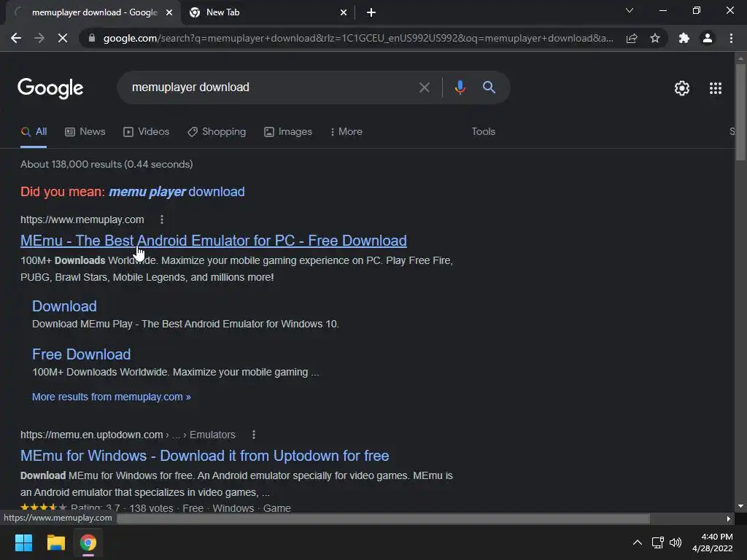Image resolution: width=747 pixels, height=560 pixels.
Task: Go back to the previous page
Action: point(16,38)
